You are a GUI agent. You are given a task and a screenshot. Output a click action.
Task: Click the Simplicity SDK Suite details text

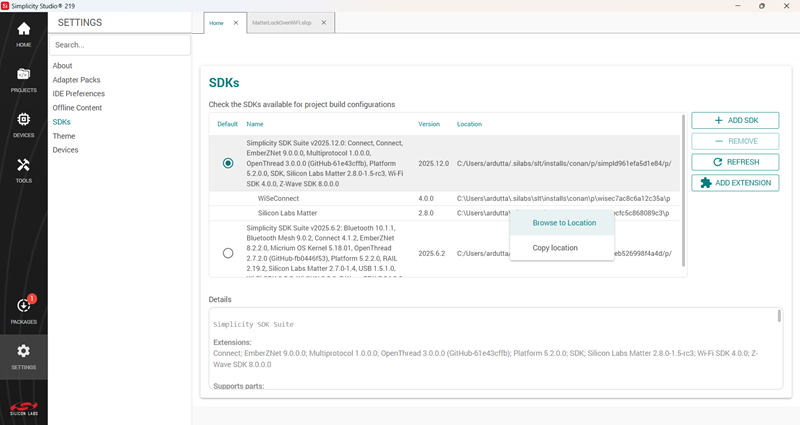254,324
